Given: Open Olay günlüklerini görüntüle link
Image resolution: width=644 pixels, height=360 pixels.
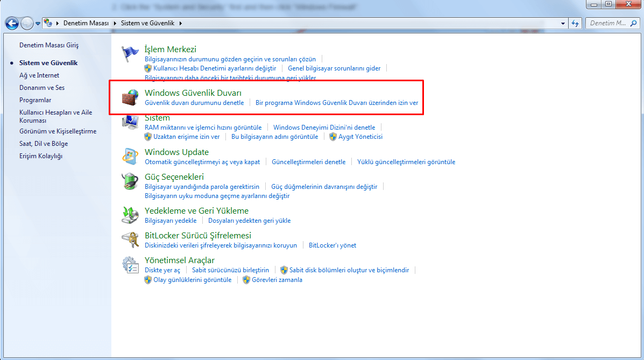Looking at the screenshot, I should tap(192, 280).
